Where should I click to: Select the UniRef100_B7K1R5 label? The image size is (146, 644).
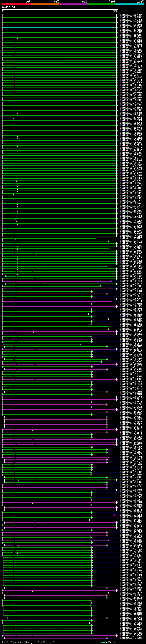point(131,30)
